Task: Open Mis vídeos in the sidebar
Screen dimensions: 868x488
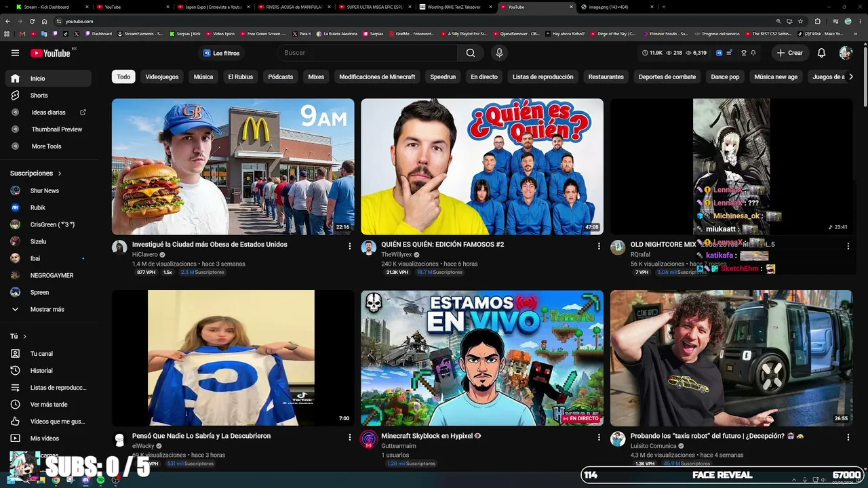Action: 47,439
